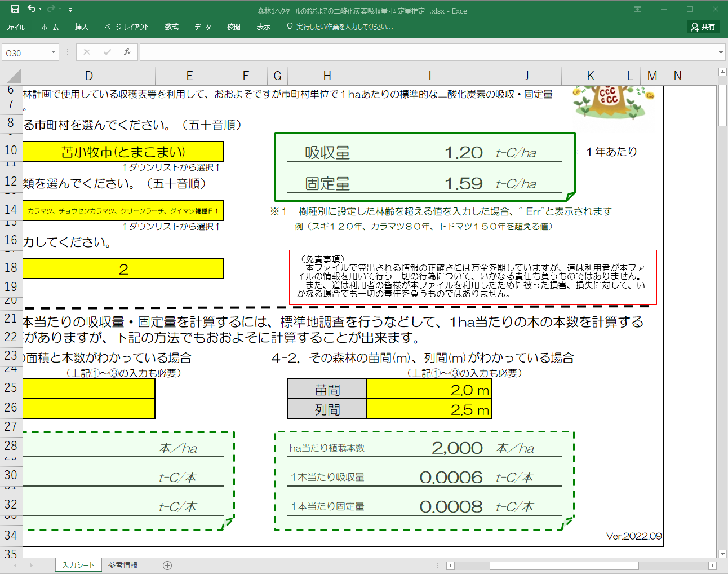
Task: Click the Tell Me lightbulb search icon
Action: (x=289, y=27)
